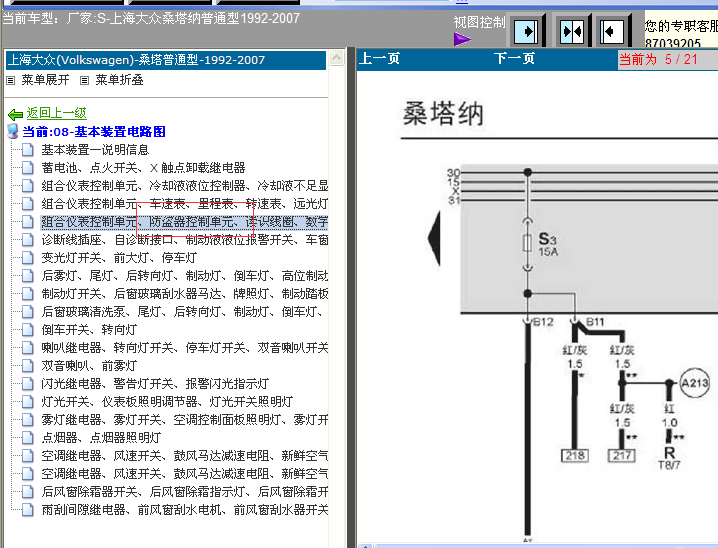The image size is (718, 548).
Task: Open 基本装置一说明信息 item
Action: click(x=95, y=150)
